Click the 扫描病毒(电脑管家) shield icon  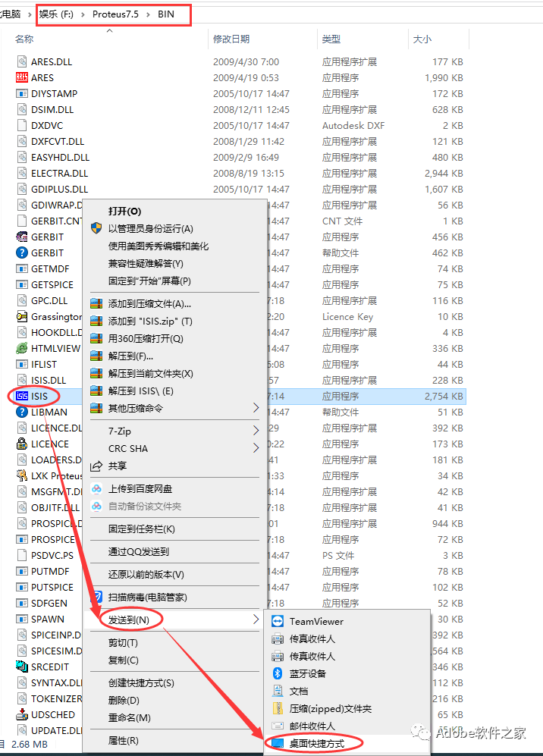tap(96, 597)
